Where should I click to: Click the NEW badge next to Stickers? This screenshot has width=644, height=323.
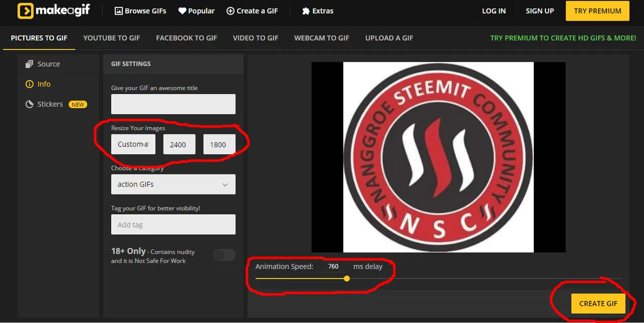point(77,104)
